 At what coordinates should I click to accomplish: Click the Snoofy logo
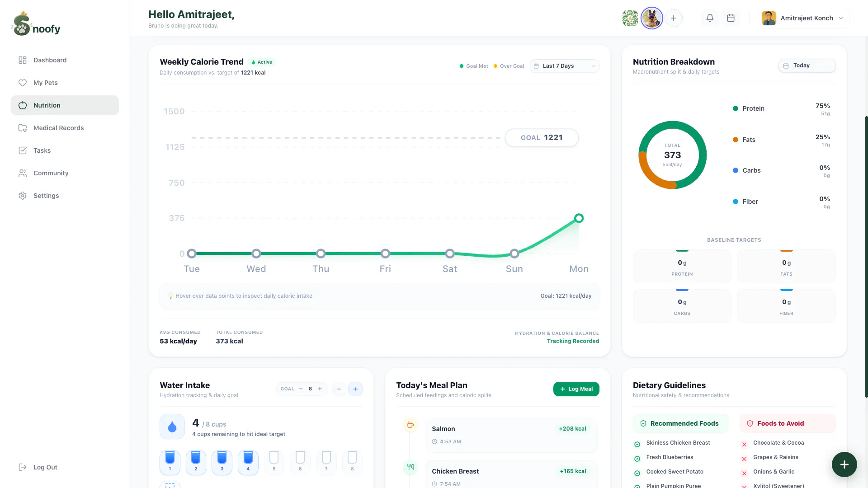(x=36, y=24)
